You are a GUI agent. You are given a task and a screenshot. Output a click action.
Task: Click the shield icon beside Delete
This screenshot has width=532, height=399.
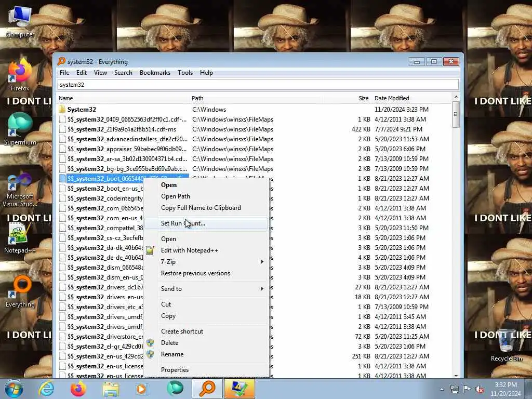coord(150,343)
